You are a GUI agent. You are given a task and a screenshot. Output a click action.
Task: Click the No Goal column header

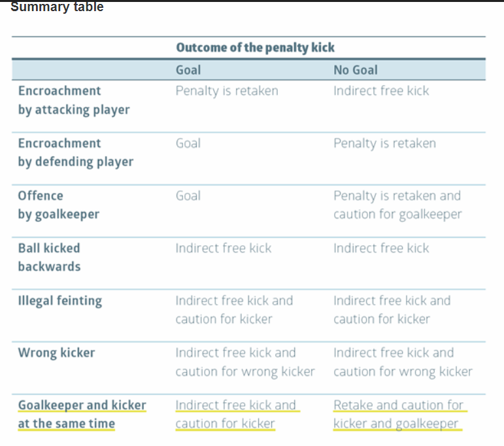(x=356, y=70)
